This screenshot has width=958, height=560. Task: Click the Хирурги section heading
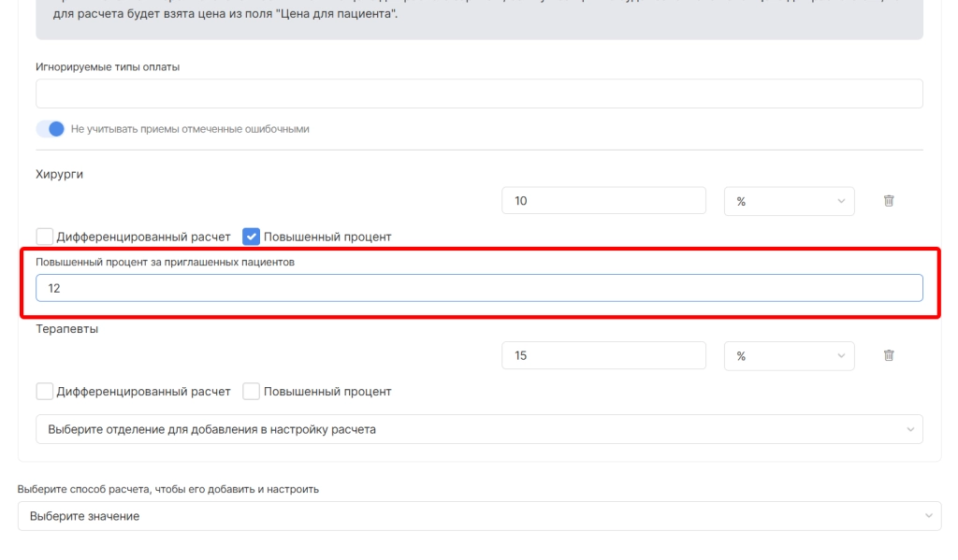[60, 175]
